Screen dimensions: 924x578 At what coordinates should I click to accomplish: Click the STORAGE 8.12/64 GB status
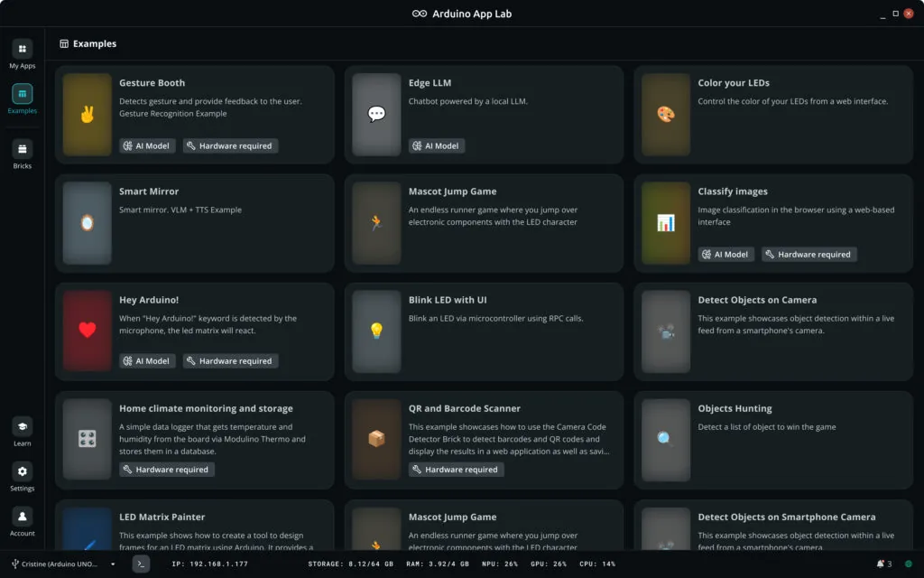click(351, 564)
